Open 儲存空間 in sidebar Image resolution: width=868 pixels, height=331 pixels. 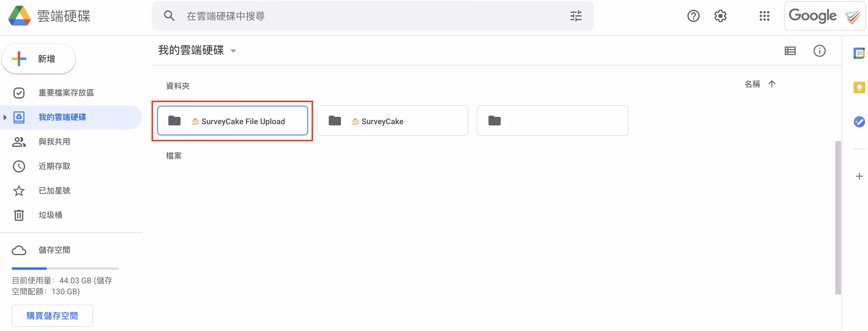(71, 250)
